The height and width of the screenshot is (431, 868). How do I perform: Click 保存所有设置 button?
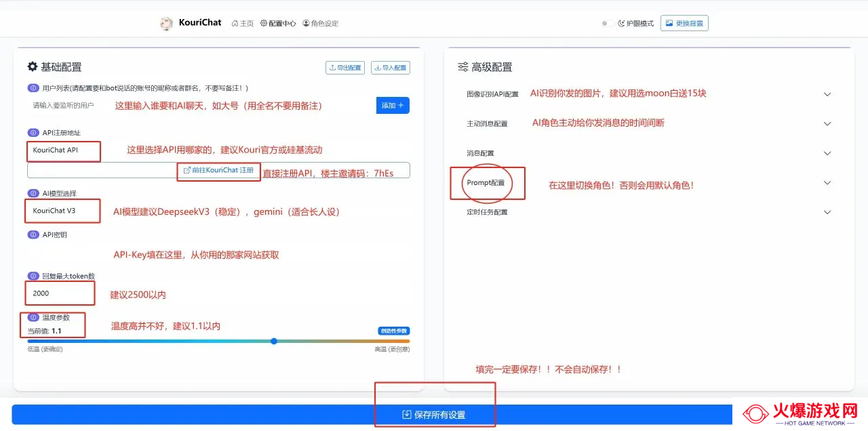point(434,415)
